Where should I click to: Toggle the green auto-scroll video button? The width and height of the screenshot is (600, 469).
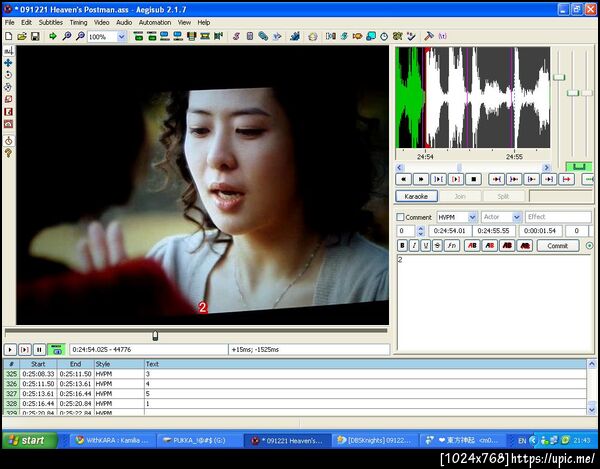(x=57, y=350)
